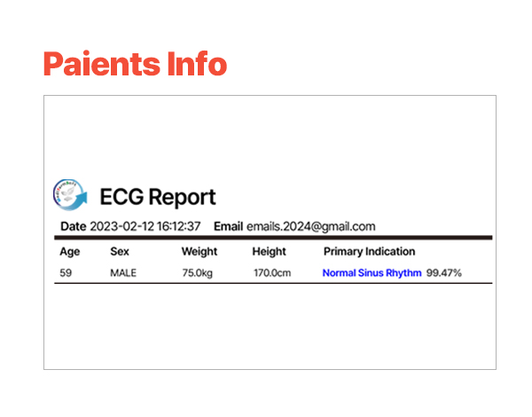Screen dimensions: 532x417
Task: Click the emails.2024@gmail.com address
Action: tap(311, 226)
